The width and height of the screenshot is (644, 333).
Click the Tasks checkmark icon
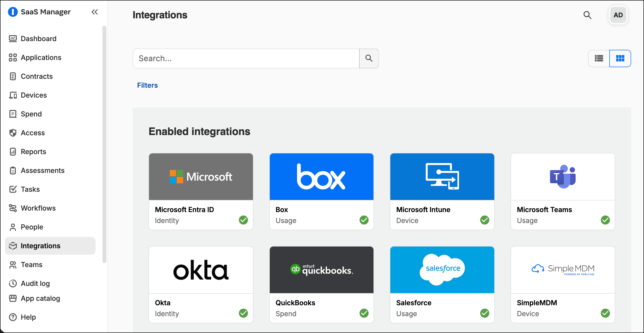13,189
